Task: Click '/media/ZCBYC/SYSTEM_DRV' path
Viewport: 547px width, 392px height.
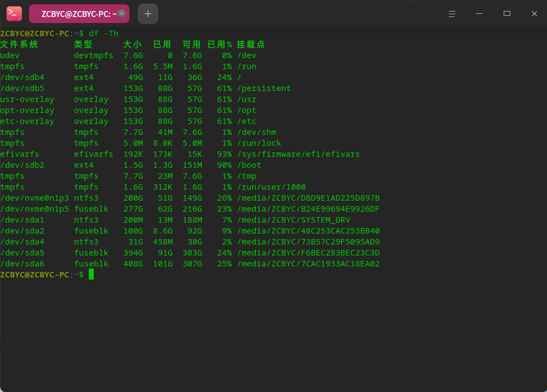Action: pyautogui.click(x=294, y=220)
